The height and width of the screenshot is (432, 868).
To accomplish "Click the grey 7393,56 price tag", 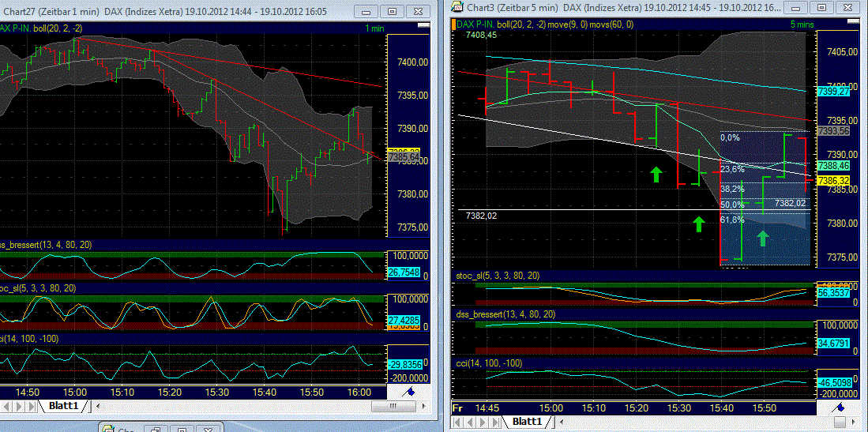I will [x=833, y=131].
